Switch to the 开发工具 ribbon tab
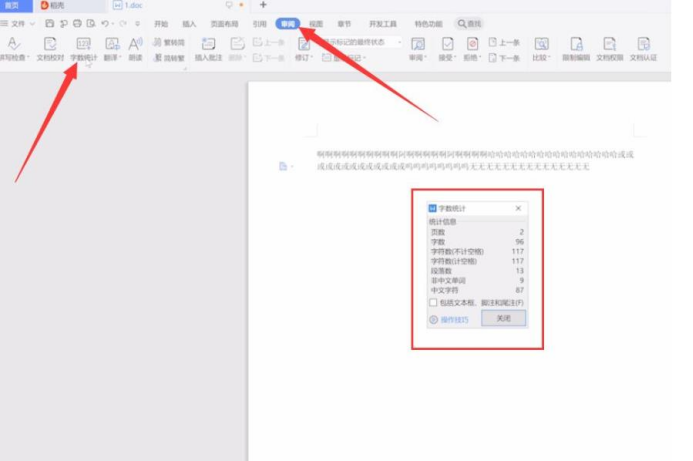The height and width of the screenshot is (461, 693). [383, 24]
